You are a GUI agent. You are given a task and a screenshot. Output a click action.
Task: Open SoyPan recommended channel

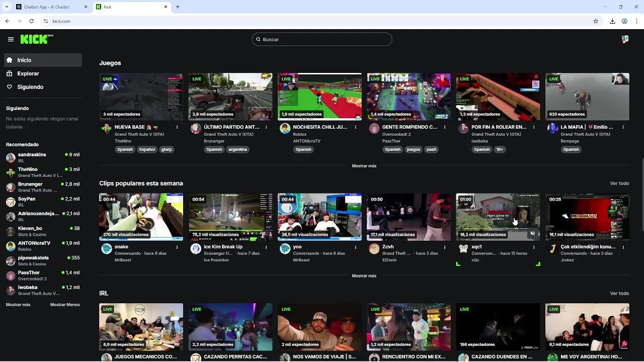pyautogui.click(x=43, y=202)
